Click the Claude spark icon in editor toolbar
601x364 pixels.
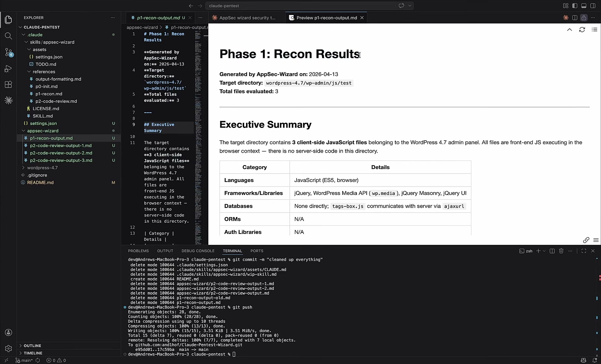[x=565, y=18]
